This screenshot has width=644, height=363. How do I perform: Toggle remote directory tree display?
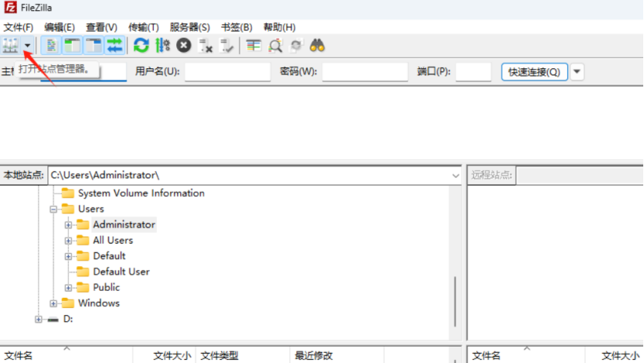(94, 46)
